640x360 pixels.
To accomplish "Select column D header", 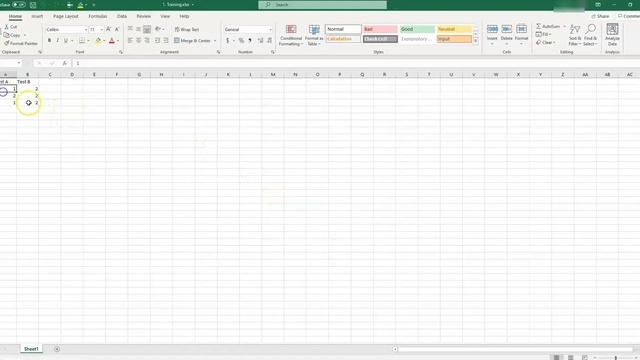I will [x=72, y=74].
